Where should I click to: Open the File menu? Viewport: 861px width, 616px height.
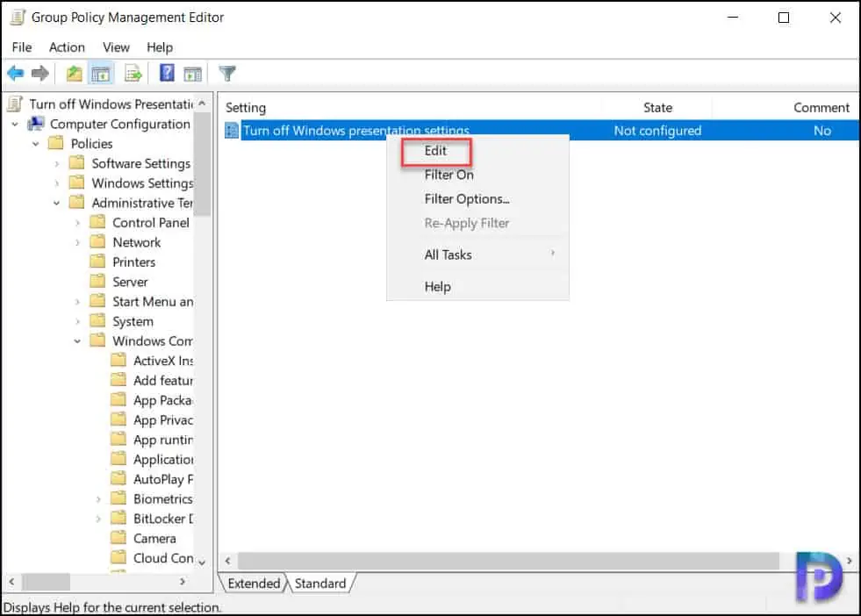point(22,47)
